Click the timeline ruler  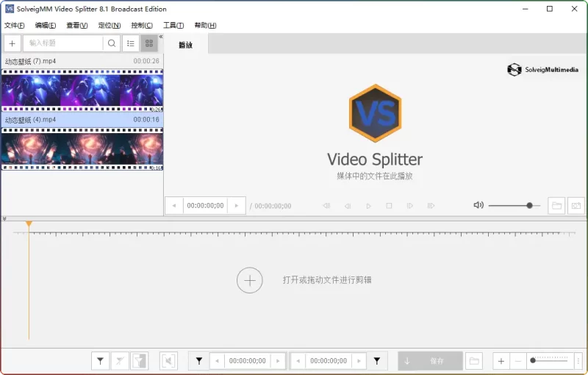pos(294,234)
